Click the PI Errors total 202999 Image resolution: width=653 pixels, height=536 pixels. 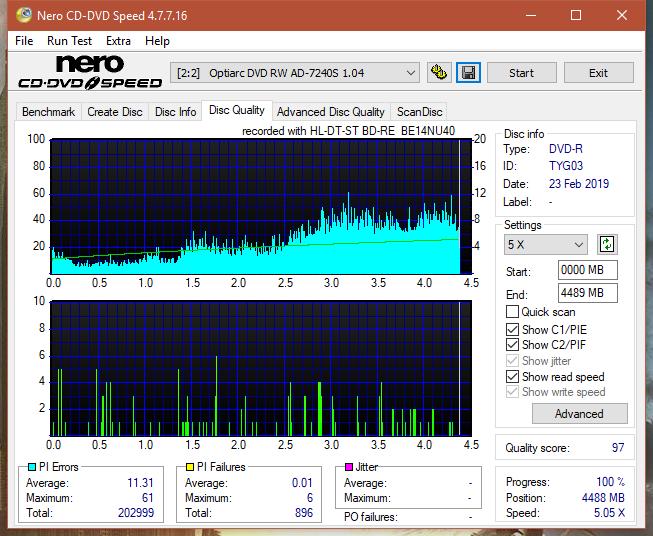(x=136, y=513)
